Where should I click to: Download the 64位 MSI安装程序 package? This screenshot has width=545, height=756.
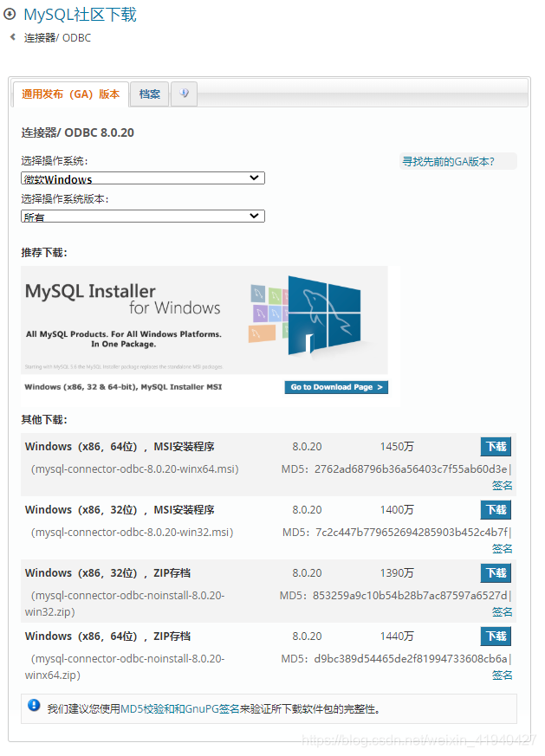point(496,447)
